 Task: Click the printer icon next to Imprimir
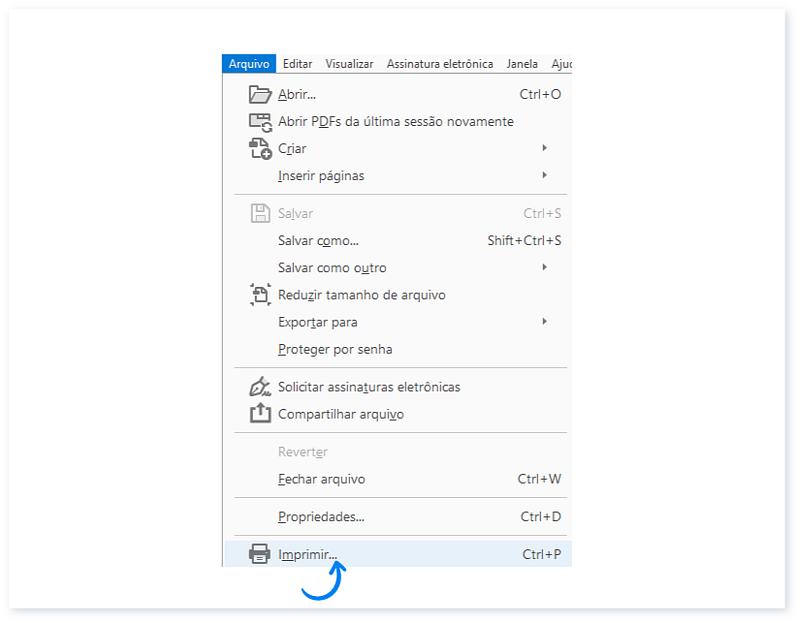click(259, 554)
